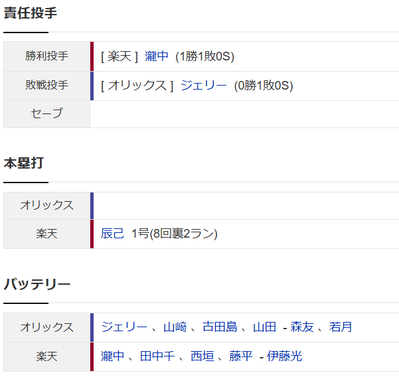Open the 田中千 pitcher link
This screenshot has width=399, height=377.
pyautogui.click(x=157, y=356)
